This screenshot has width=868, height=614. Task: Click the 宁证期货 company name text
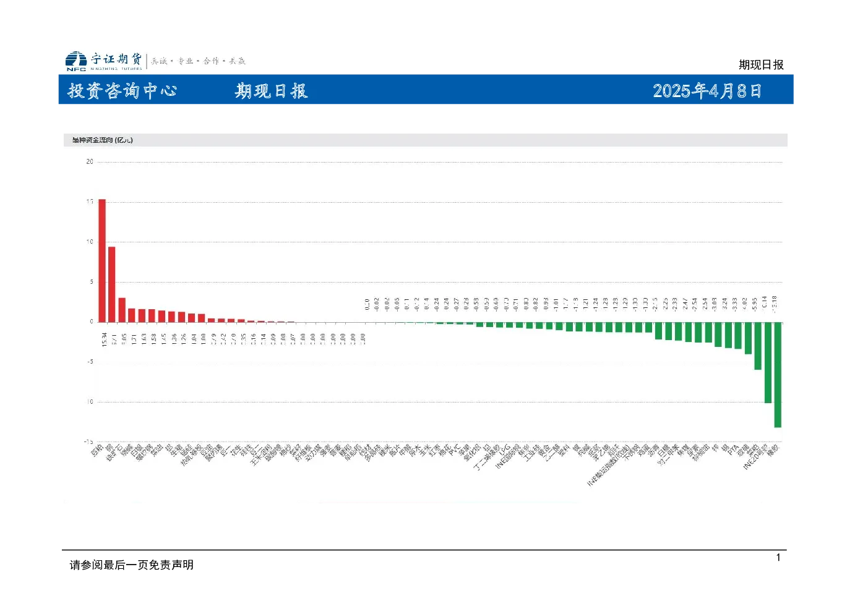[x=116, y=59]
